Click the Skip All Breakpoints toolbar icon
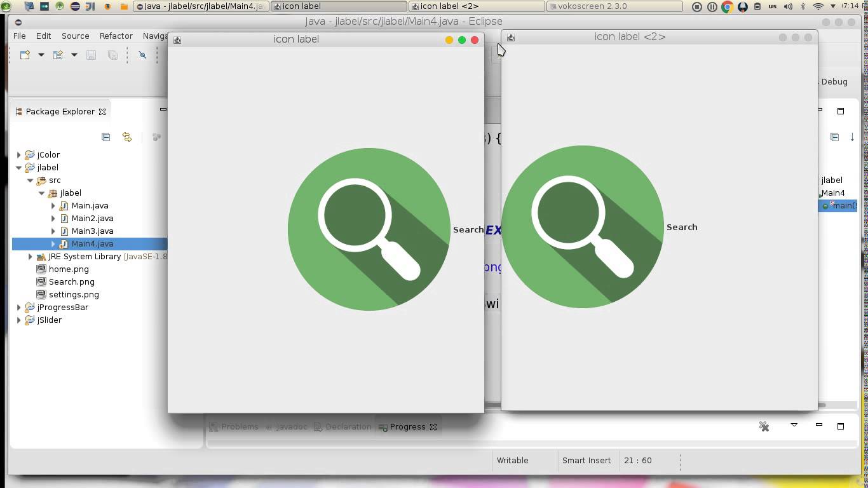 [142, 55]
